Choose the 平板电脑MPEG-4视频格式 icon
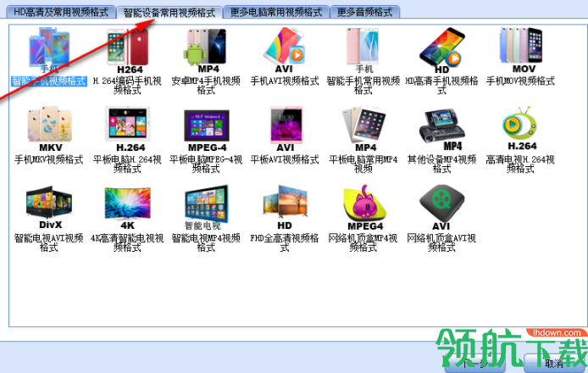This screenshot has height=373, width=588. tap(207, 131)
